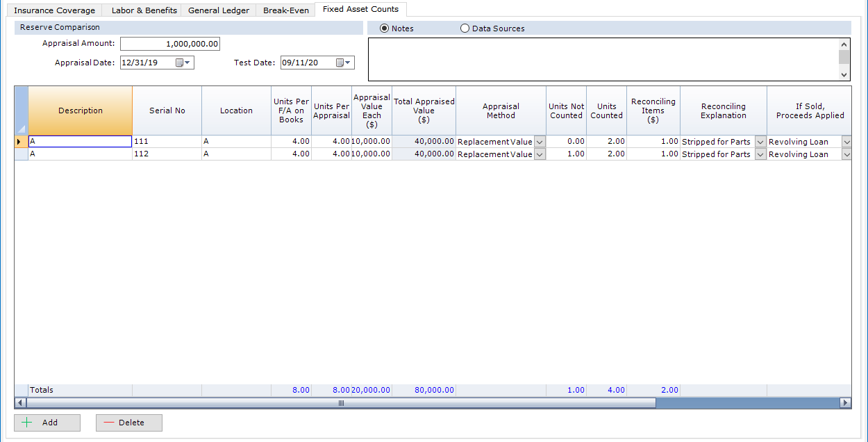
Task: Expand Appraisal Method dropdown in first row
Action: [540, 142]
